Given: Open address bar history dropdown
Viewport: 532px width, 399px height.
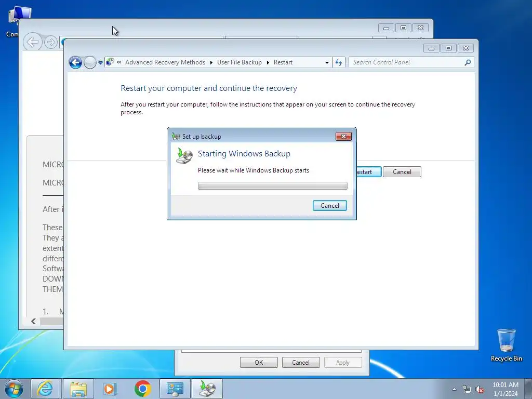Looking at the screenshot, I should tap(327, 62).
